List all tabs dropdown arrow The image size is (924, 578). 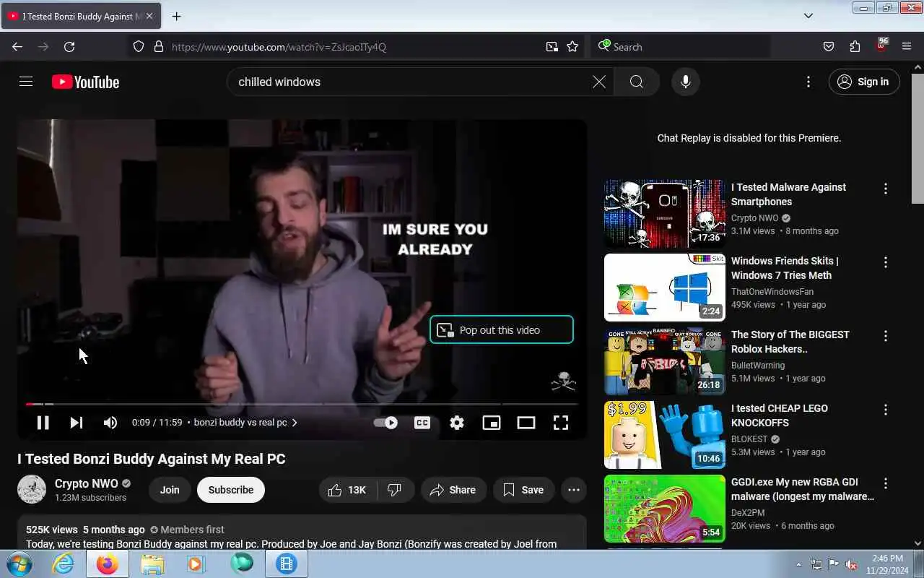[x=808, y=16]
